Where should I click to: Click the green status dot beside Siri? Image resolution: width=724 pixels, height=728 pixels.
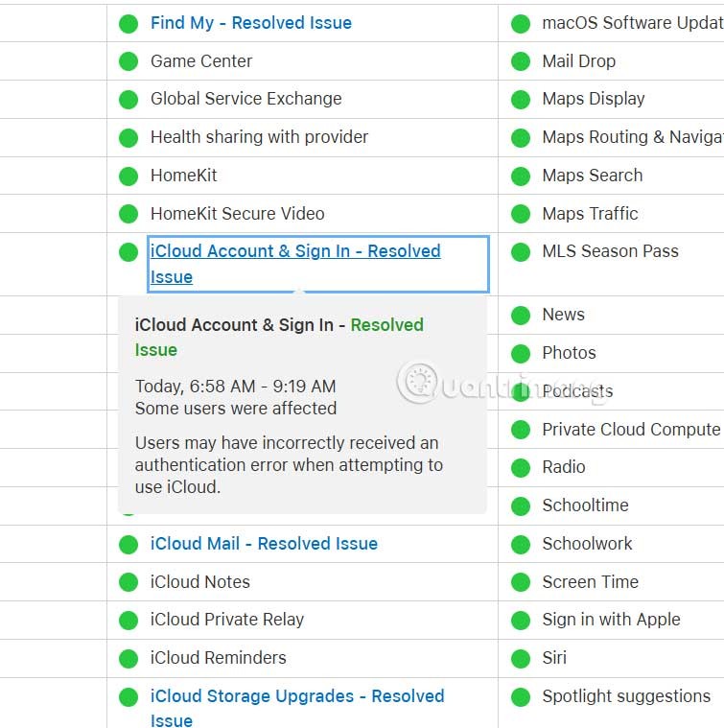tap(521, 658)
